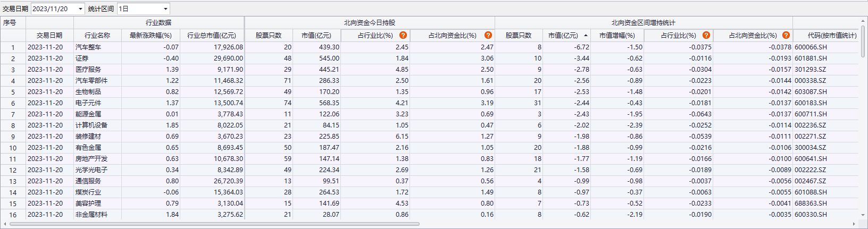Click the horizontal scrollbar thumb
Viewport: 868px width, 229px height.
click(x=213, y=224)
